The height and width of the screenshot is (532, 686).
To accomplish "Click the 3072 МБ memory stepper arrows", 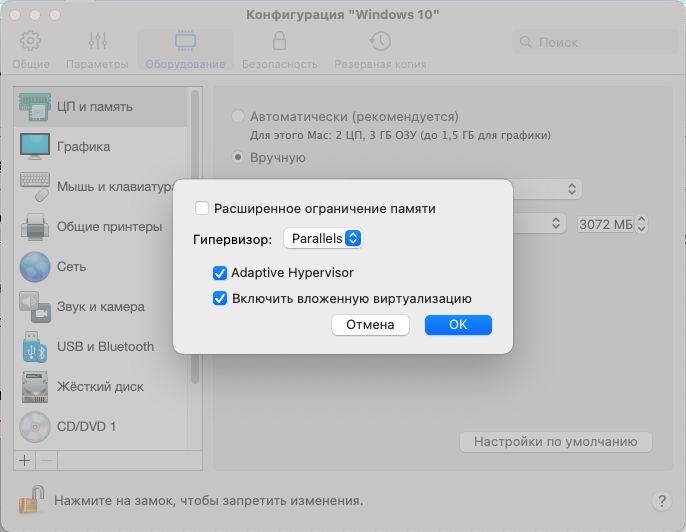I will click(x=643, y=224).
